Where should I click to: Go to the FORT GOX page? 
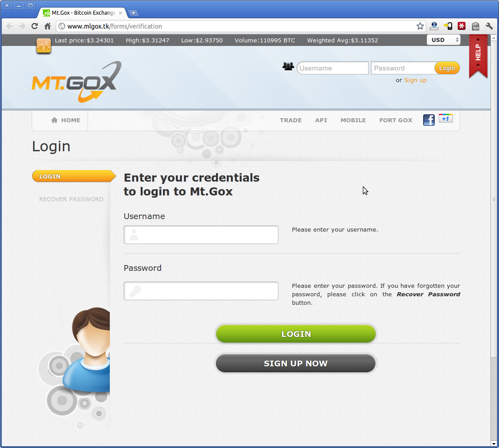click(395, 120)
